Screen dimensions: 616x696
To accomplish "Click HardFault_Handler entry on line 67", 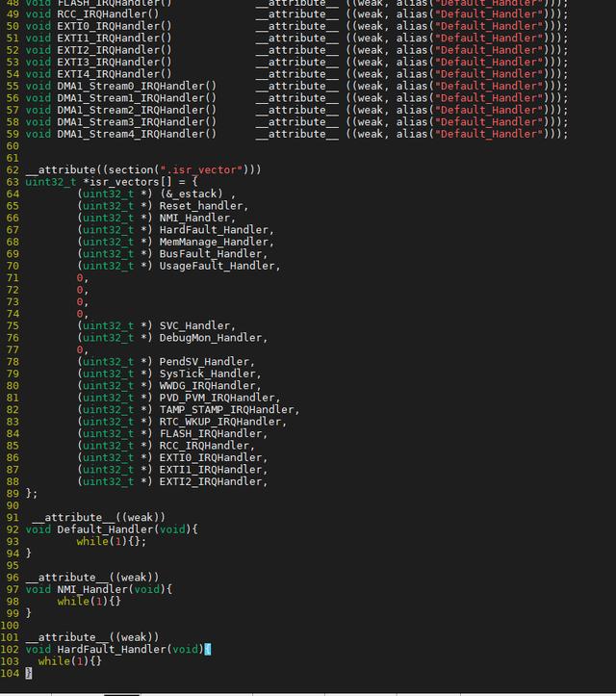I will pyautogui.click(x=214, y=230).
